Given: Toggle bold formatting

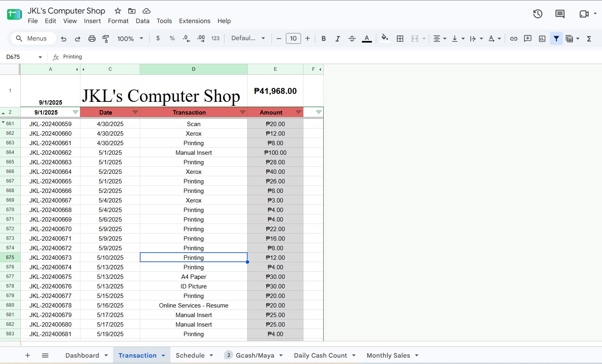Looking at the screenshot, I should click(x=324, y=39).
